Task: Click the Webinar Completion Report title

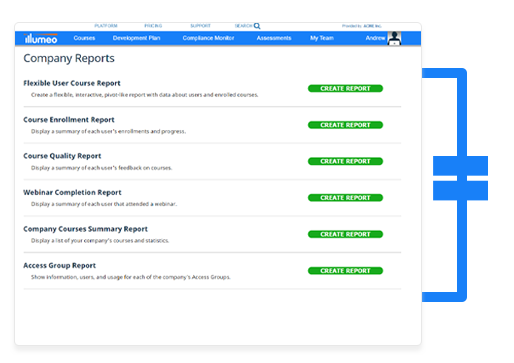Action: (72, 193)
